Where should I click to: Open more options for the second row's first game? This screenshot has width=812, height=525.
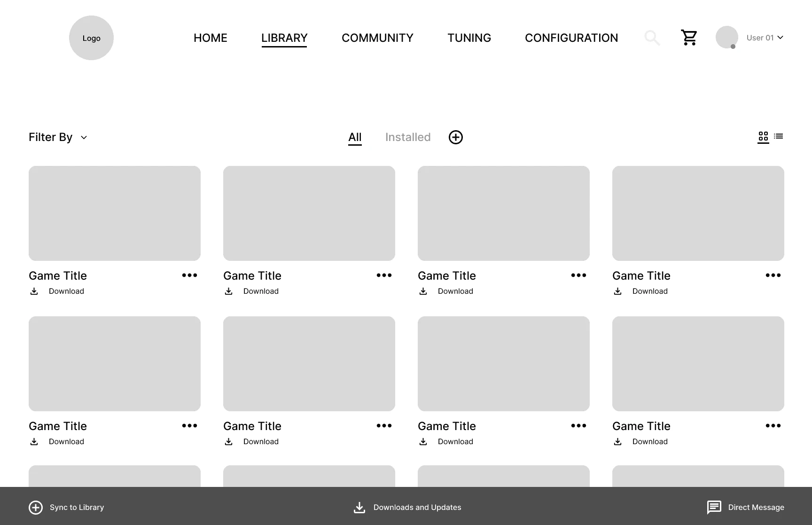click(189, 426)
